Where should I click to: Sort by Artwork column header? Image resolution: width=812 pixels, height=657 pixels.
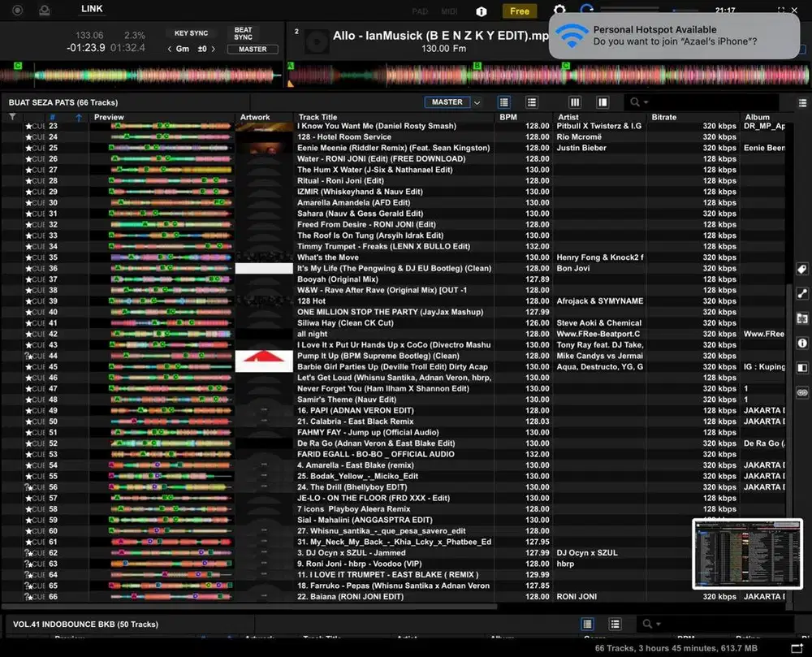tap(255, 118)
